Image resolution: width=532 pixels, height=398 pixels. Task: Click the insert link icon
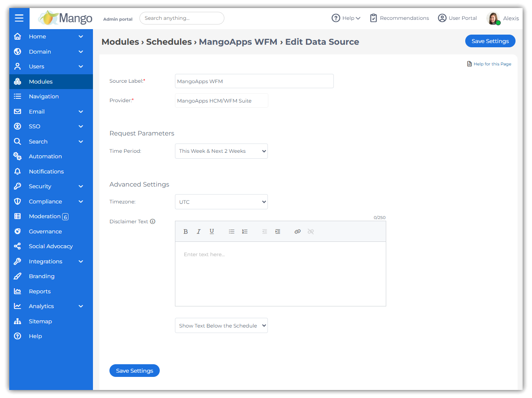click(297, 232)
